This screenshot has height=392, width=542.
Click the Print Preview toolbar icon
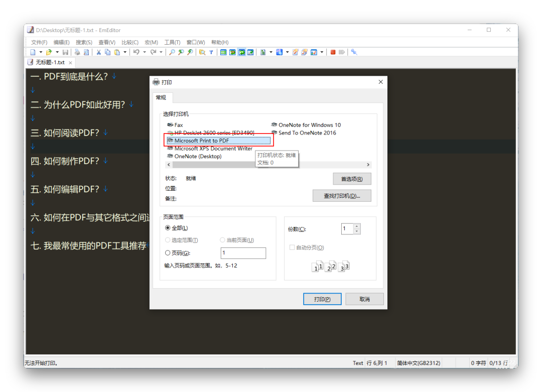(86, 52)
